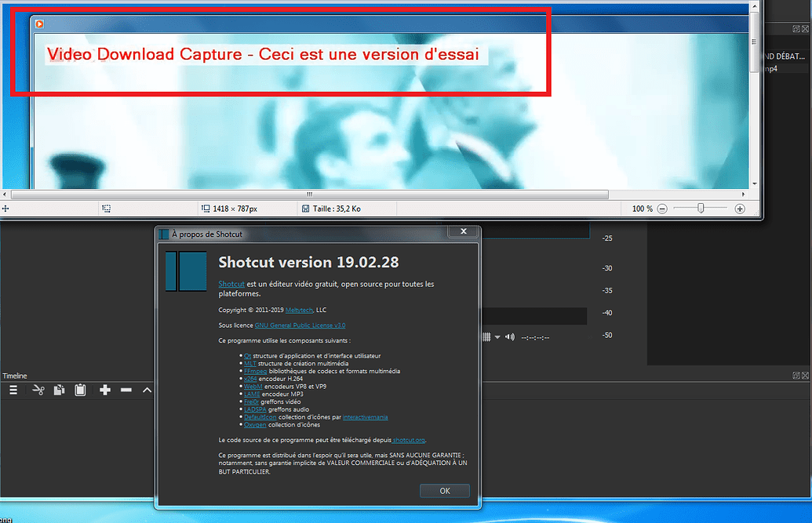Undock the upper right panel float icon
This screenshot has height=523, width=812.
pyautogui.click(x=796, y=29)
